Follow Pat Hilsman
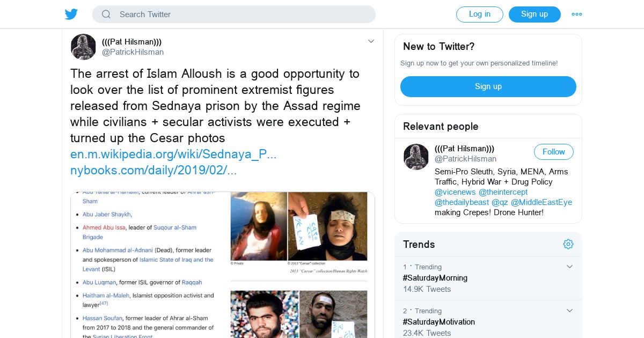 [553, 152]
